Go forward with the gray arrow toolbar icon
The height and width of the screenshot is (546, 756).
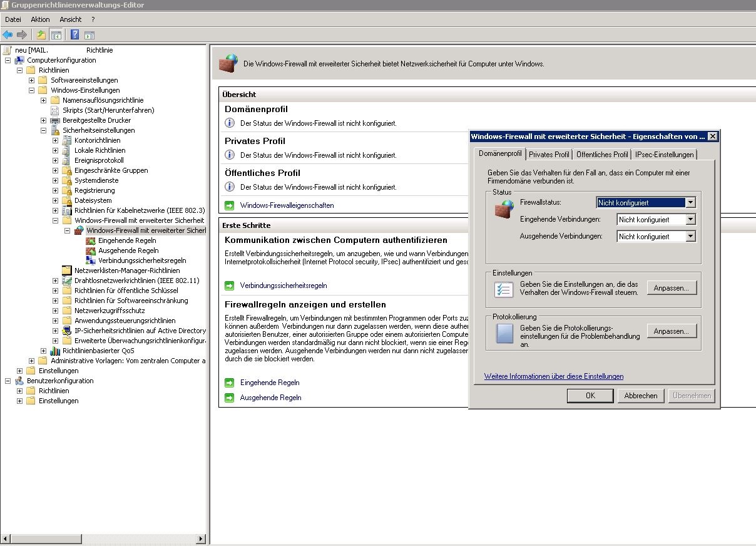22,35
